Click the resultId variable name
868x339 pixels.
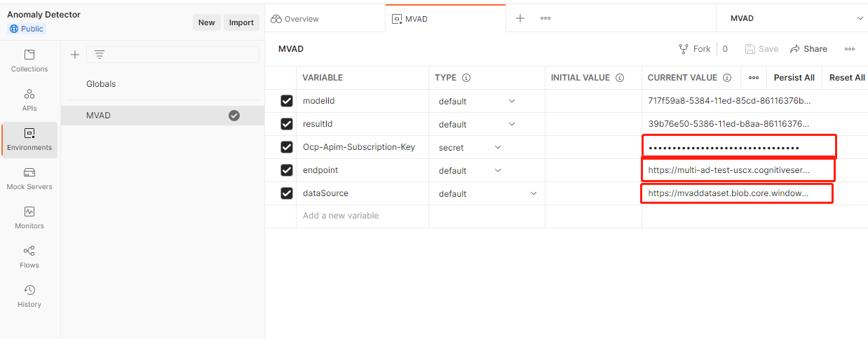click(319, 124)
